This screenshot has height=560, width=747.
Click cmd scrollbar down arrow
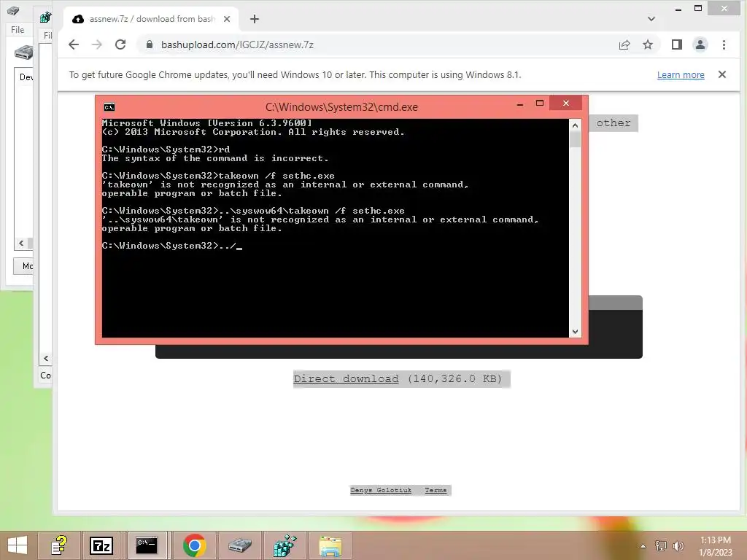(575, 332)
